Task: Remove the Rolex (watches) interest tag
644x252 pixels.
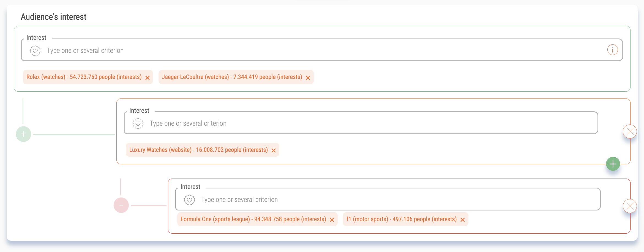Action: pos(148,78)
